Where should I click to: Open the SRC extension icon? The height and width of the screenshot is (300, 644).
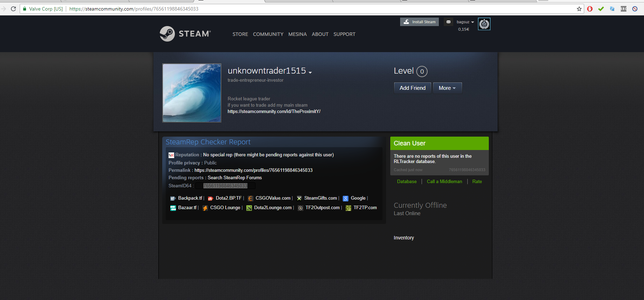pyautogui.click(x=624, y=9)
